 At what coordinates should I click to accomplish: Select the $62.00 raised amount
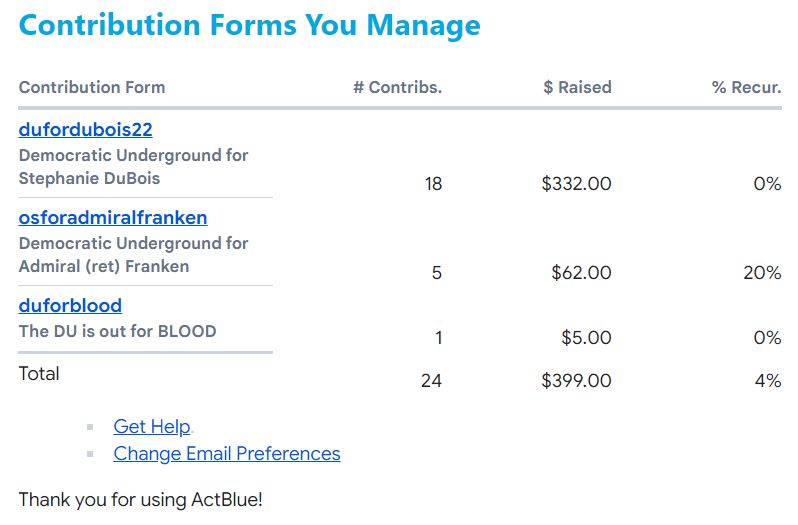tap(582, 273)
